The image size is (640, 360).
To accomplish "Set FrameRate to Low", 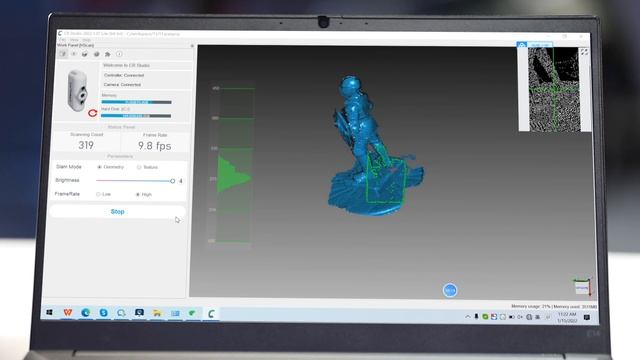I will [x=98, y=194].
